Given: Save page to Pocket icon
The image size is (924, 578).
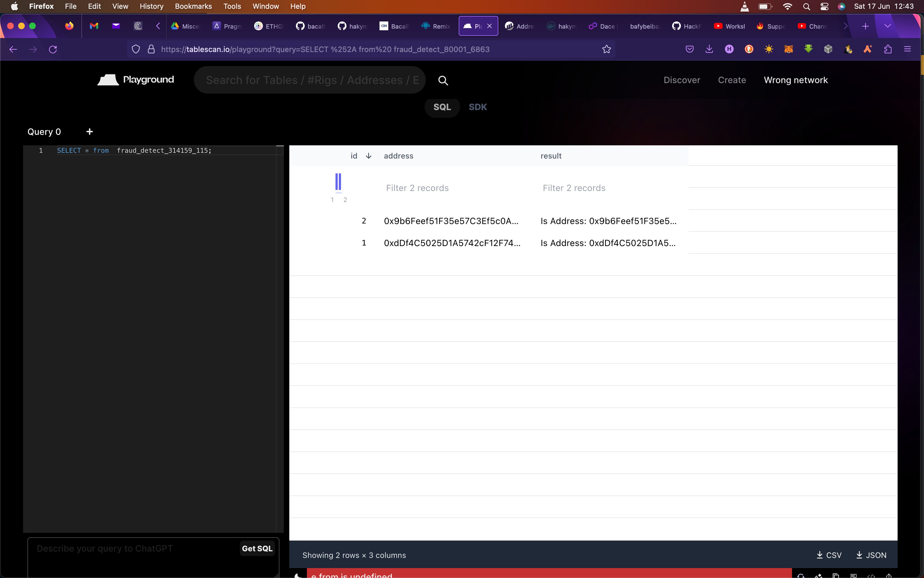Looking at the screenshot, I should pyautogui.click(x=690, y=49).
